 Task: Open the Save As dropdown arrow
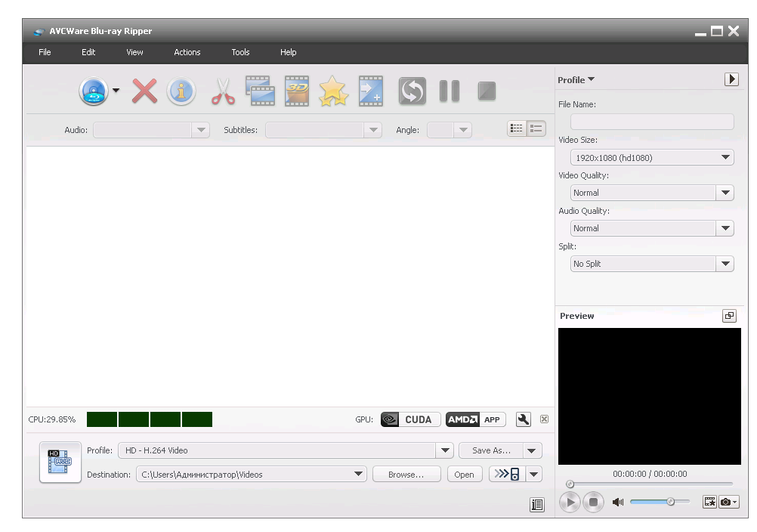coord(532,450)
